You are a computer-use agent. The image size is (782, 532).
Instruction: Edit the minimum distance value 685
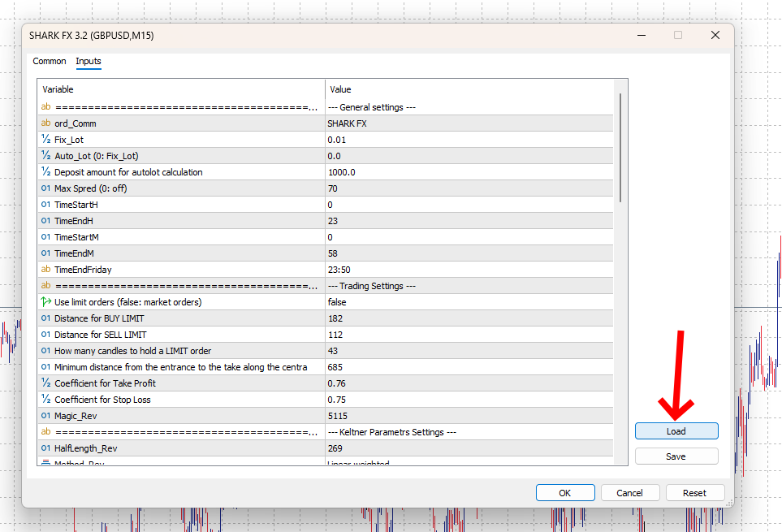click(469, 367)
